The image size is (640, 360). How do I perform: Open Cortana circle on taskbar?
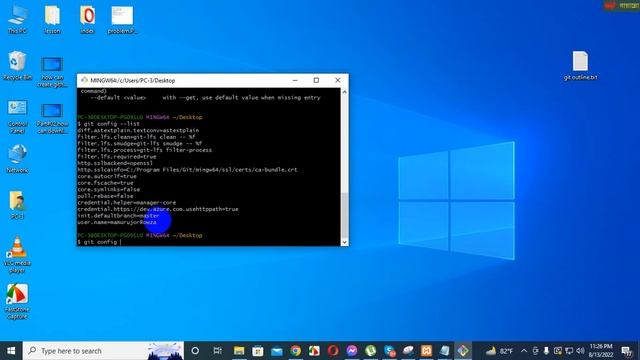click(195, 351)
